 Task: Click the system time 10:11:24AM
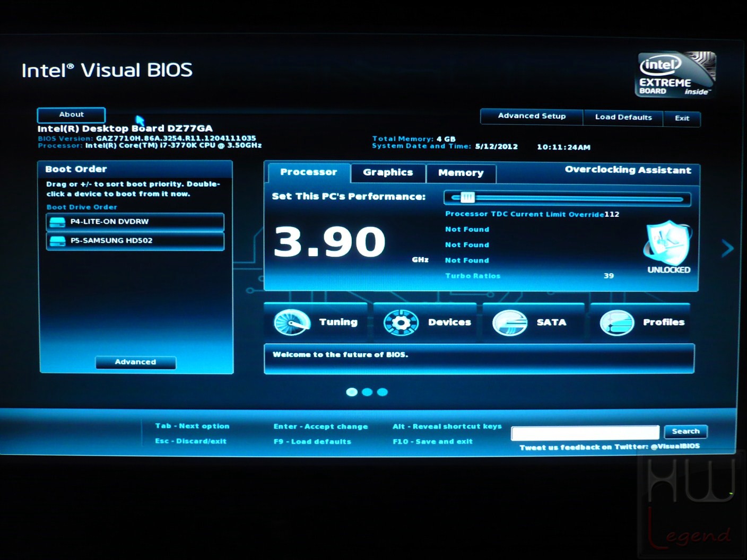563,147
